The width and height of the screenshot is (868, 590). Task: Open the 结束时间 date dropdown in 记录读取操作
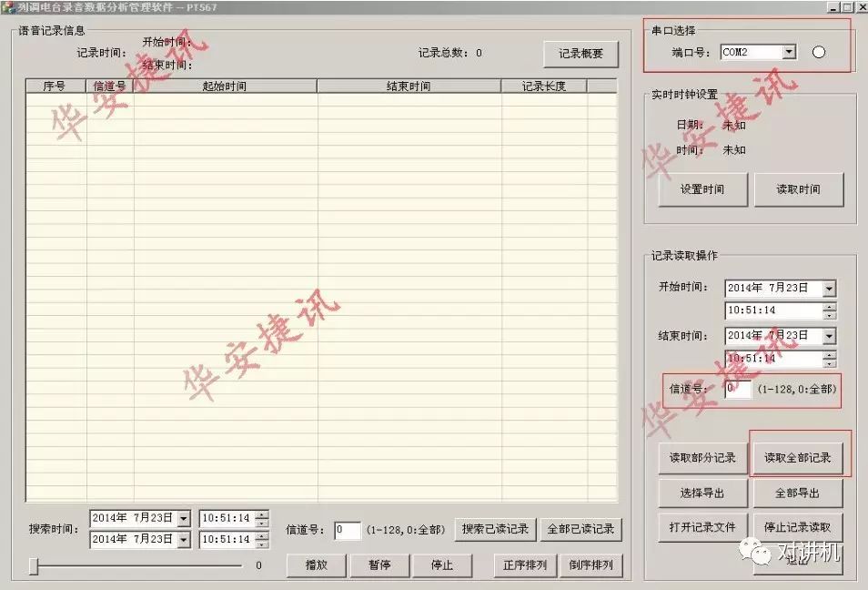[829, 336]
